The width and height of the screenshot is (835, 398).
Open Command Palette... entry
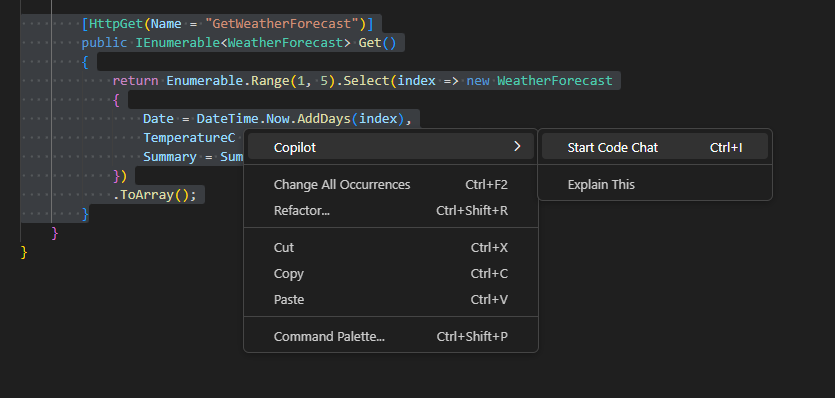tap(391, 336)
